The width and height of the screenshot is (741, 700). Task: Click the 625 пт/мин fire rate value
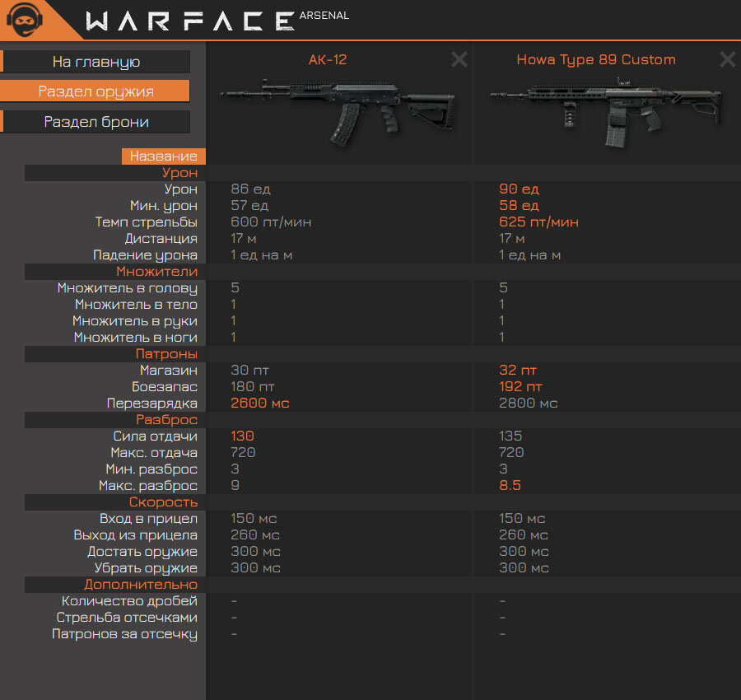point(538,222)
